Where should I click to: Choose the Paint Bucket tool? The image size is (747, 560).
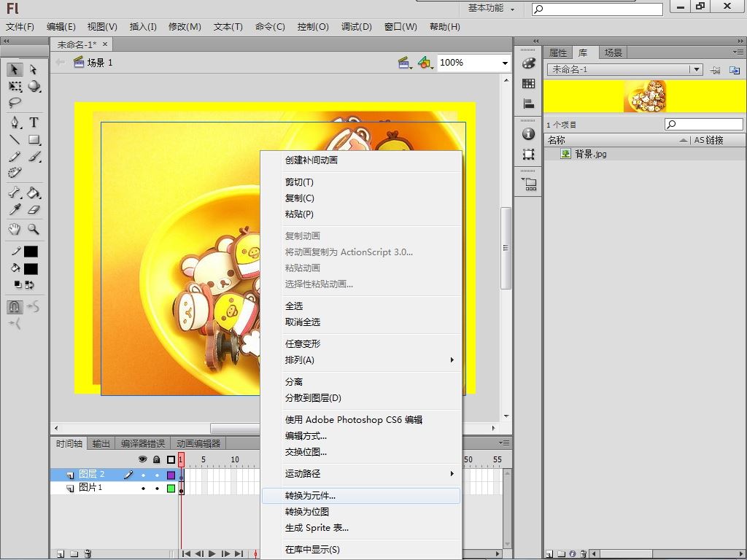coord(34,193)
